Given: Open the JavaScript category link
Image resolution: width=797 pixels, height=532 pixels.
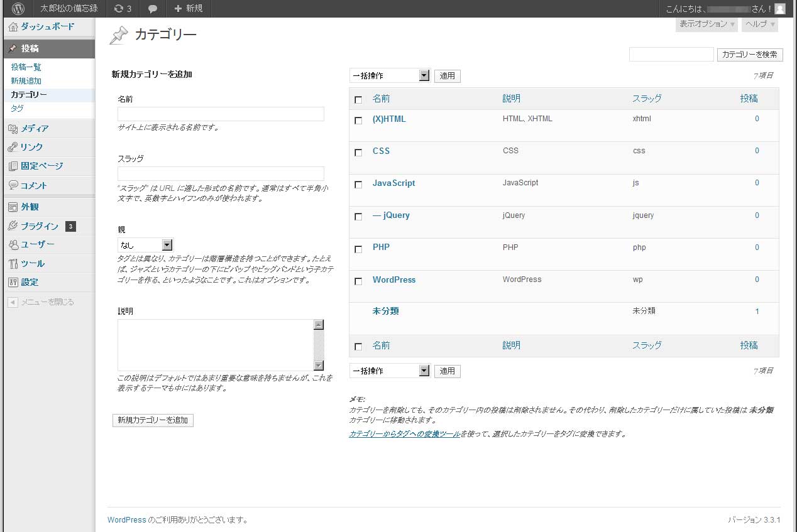Looking at the screenshot, I should (393, 183).
